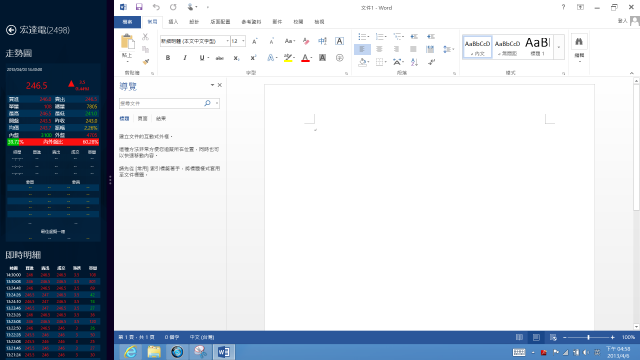This screenshot has height=360, width=640.
Task: Click the Format Painter brush icon
Action: [x=145, y=62]
